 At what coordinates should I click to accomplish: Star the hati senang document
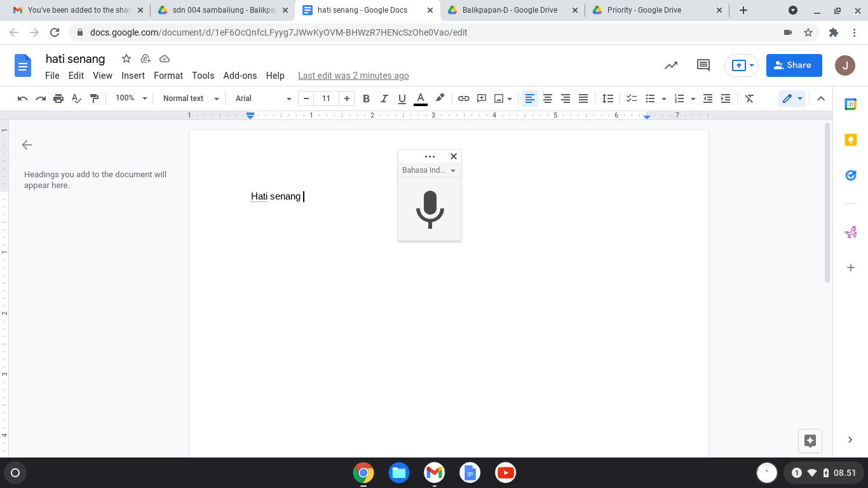point(126,58)
